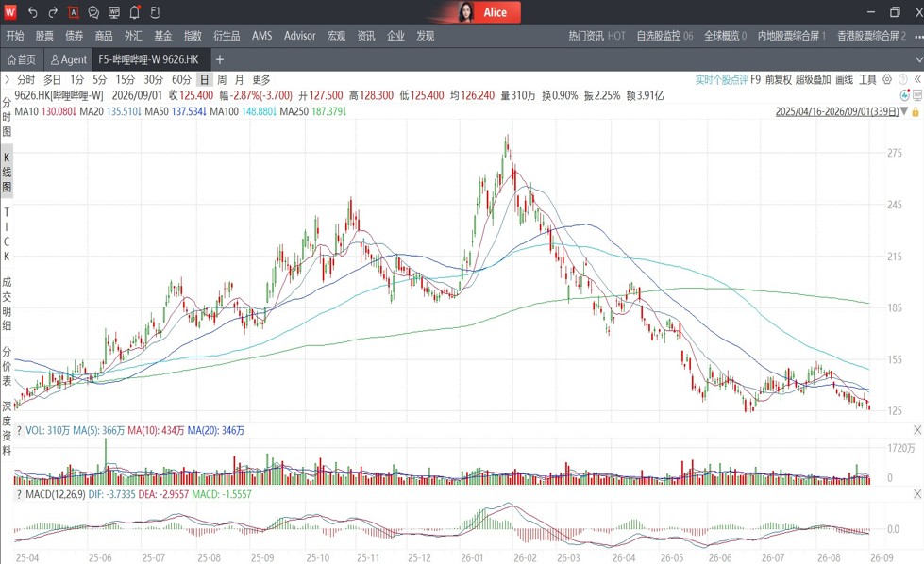The image size is (924, 564).
Task: Click the redo arrow icon
Action: pyautogui.click(x=53, y=12)
